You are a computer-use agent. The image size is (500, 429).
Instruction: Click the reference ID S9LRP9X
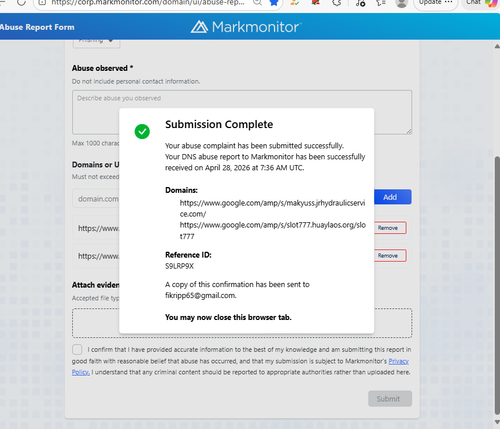tap(179, 266)
